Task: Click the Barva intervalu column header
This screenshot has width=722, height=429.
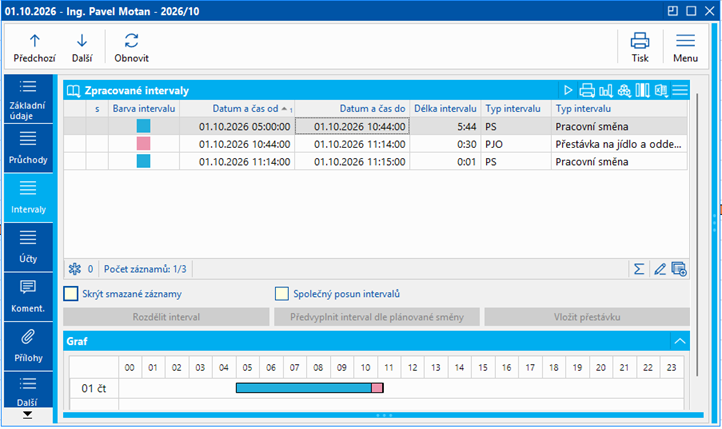Action: coord(144,109)
